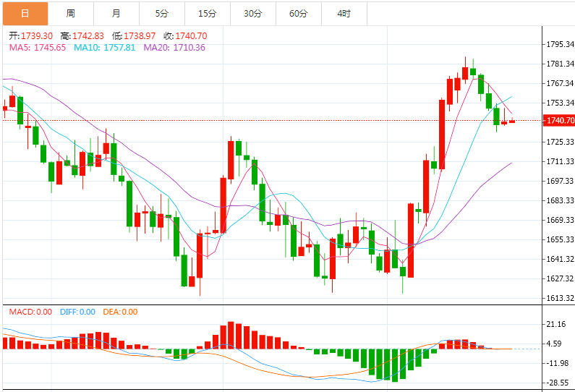575x392 pixels.
Task: Click the last small red candlestick
Action: click(512, 121)
